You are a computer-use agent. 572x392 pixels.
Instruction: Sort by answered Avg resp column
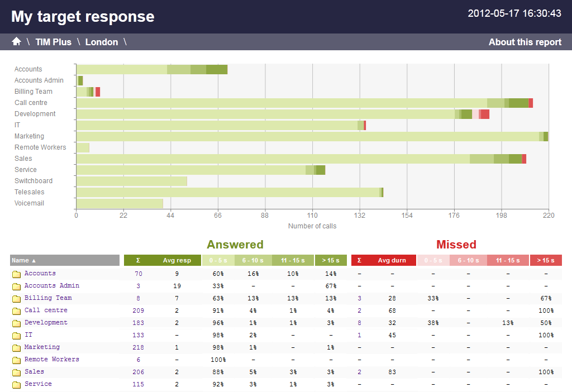[x=176, y=260]
